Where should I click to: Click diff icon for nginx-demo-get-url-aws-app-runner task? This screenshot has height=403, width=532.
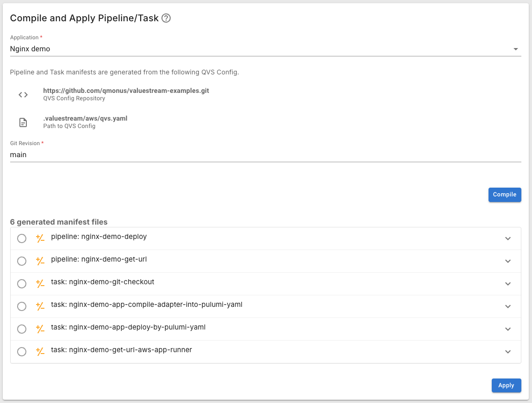pos(40,352)
